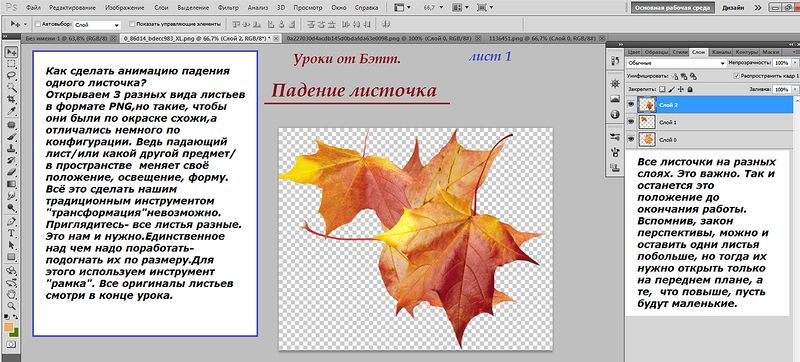The image size is (800, 362).
Task: Select the Clone Stamp tool
Action: (11, 148)
